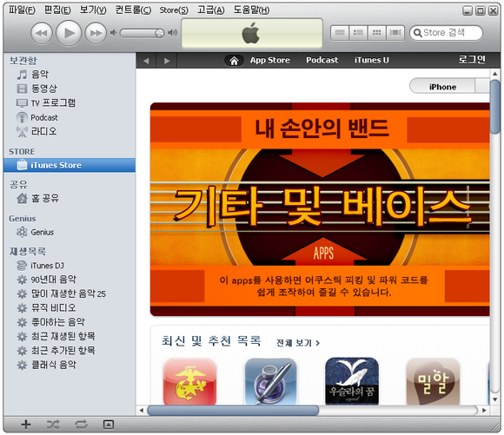Select the iPhone segment button
504x435 pixels.
(x=442, y=87)
